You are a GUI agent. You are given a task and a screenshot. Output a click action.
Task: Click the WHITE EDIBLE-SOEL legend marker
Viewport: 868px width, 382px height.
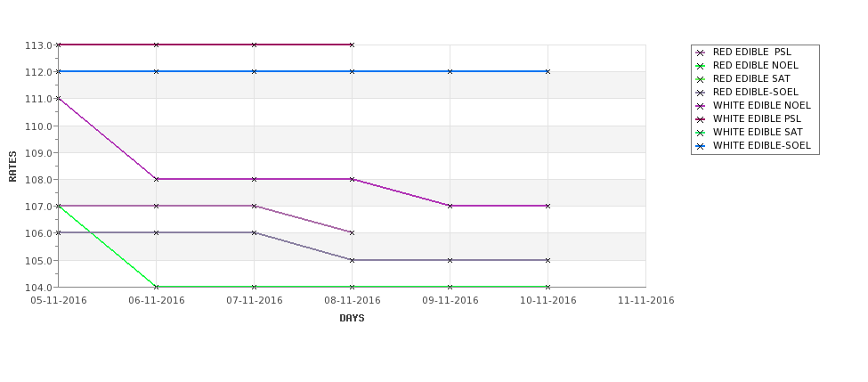(x=701, y=146)
